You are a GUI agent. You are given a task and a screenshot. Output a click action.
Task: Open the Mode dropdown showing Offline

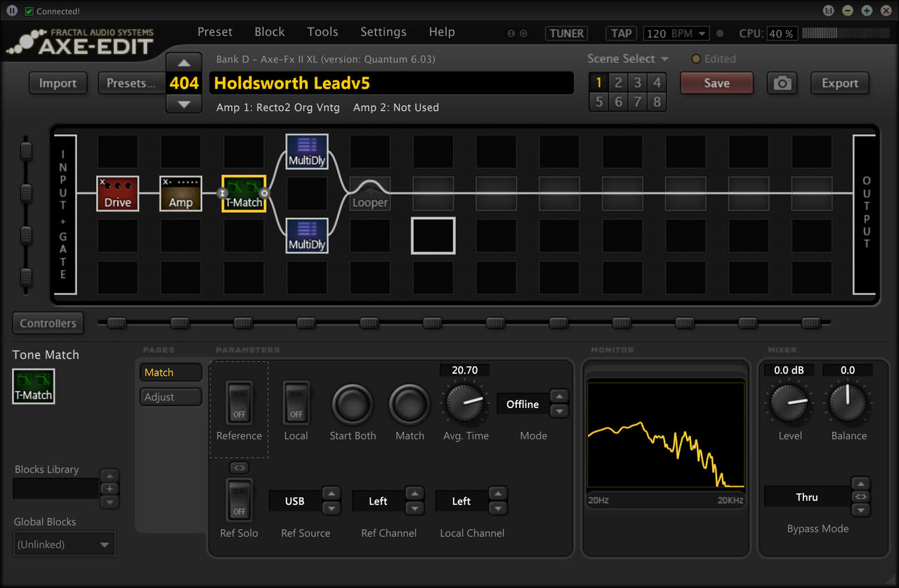523,404
